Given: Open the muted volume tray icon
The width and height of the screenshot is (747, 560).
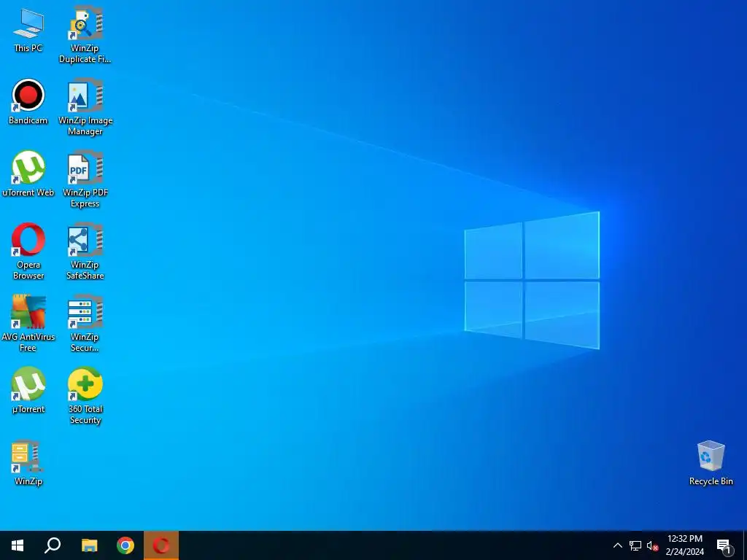Looking at the screenshot, I should pos(652,545).
